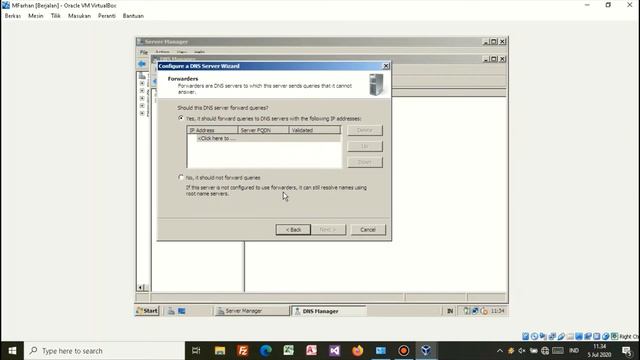Click the 'Click here to' IP address entry
Viewport: 640px width, 360px height.
click(216, 138)
